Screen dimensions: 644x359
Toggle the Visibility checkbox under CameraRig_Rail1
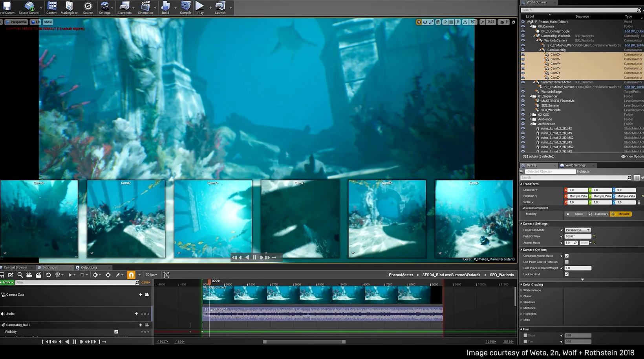[x=116, y=331]
